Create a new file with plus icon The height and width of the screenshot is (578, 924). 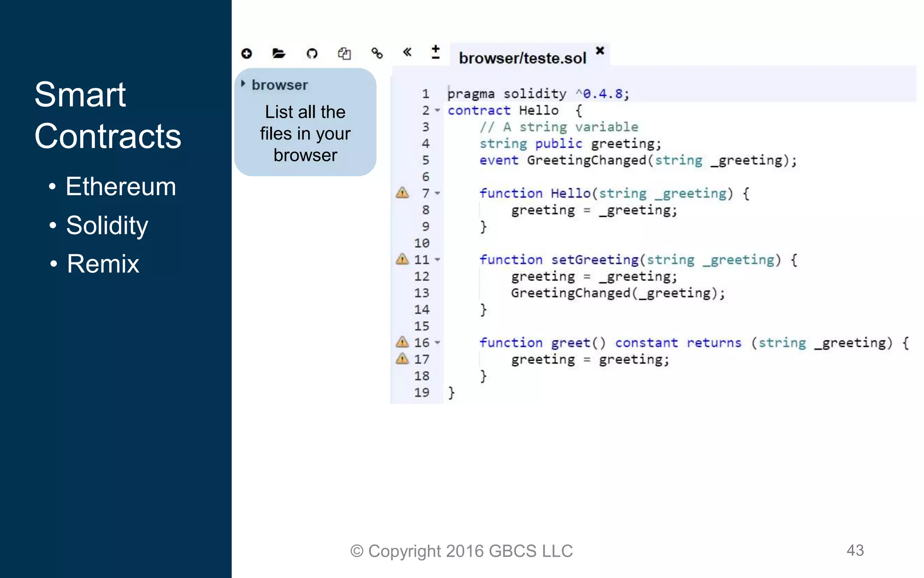tap(246, 54)
